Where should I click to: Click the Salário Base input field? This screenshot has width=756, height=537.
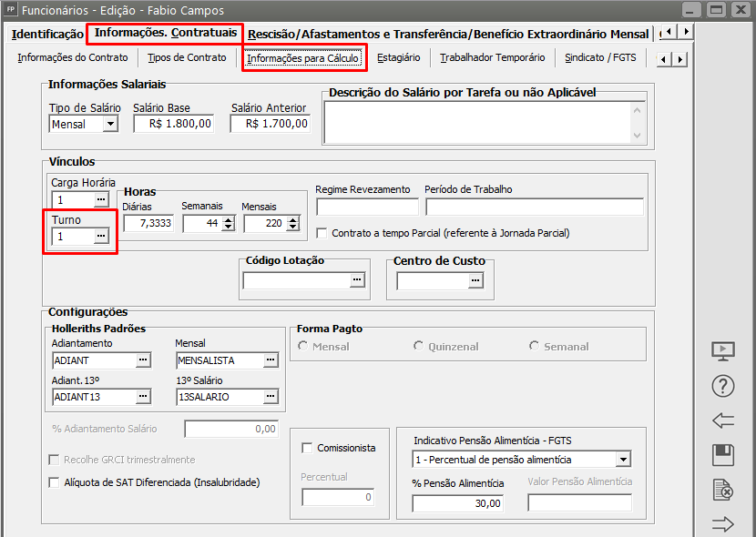[174, 124]
